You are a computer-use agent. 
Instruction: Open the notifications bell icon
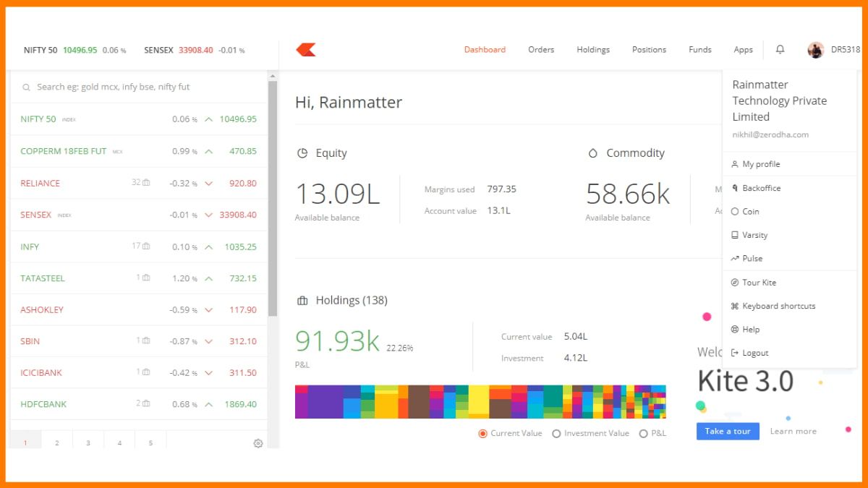tap(780, 50)
